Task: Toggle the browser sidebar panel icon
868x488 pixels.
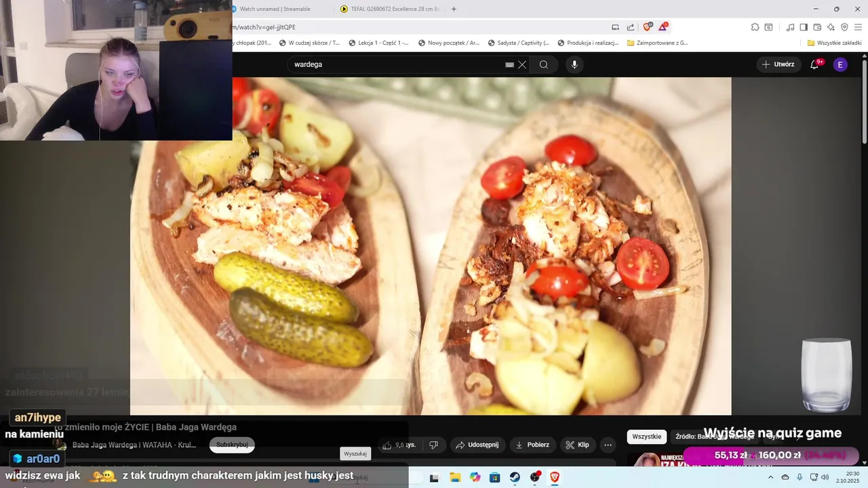Action: click(x=804, y=27)
